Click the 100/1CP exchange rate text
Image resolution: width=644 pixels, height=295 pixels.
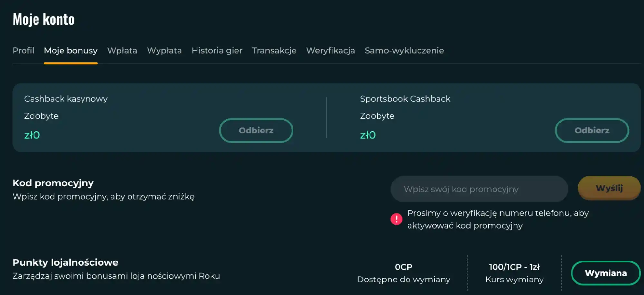pos(514,266)
